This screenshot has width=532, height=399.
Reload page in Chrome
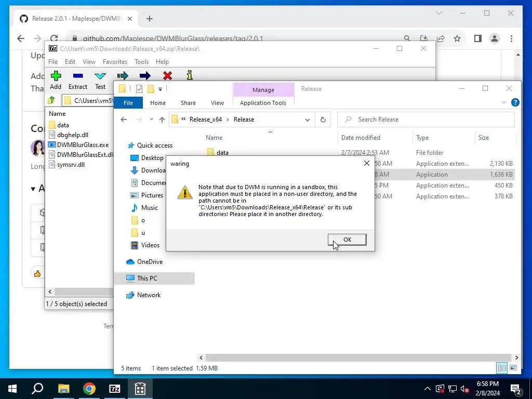(54, 38)
